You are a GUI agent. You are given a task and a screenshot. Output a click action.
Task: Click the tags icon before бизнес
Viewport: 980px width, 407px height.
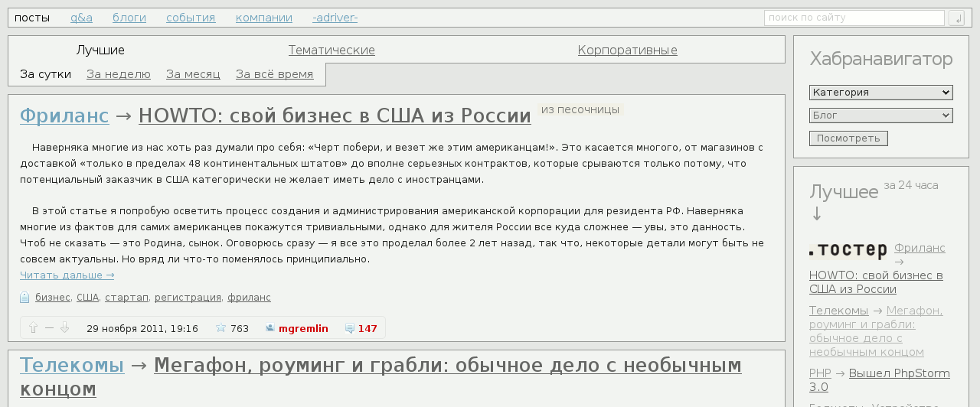tap(24, 298)
